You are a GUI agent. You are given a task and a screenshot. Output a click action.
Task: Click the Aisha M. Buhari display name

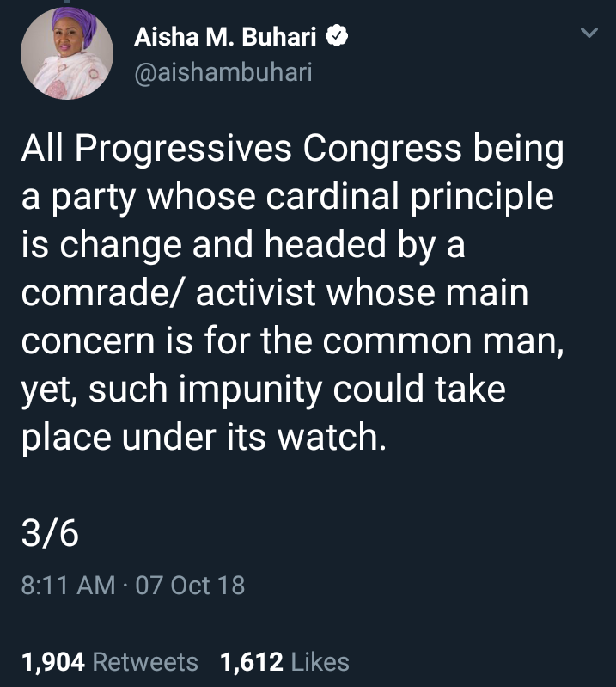[225, 36]
